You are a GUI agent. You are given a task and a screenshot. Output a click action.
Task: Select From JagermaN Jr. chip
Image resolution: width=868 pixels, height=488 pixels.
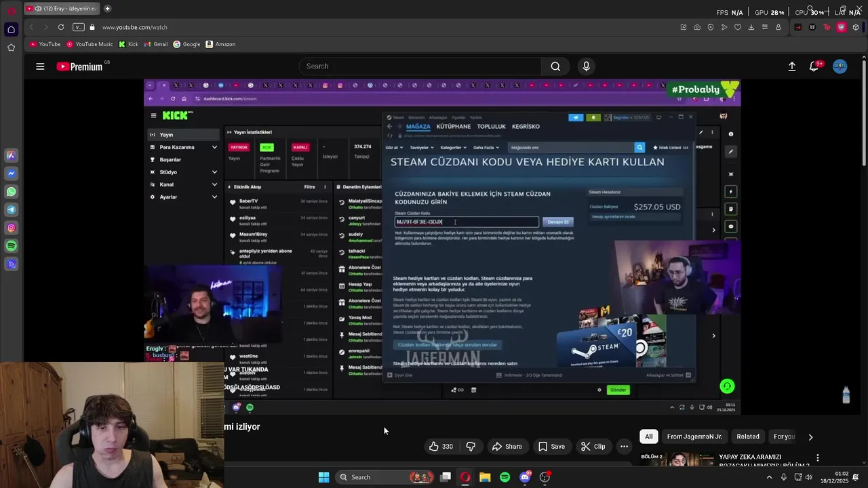coord(694,436)
